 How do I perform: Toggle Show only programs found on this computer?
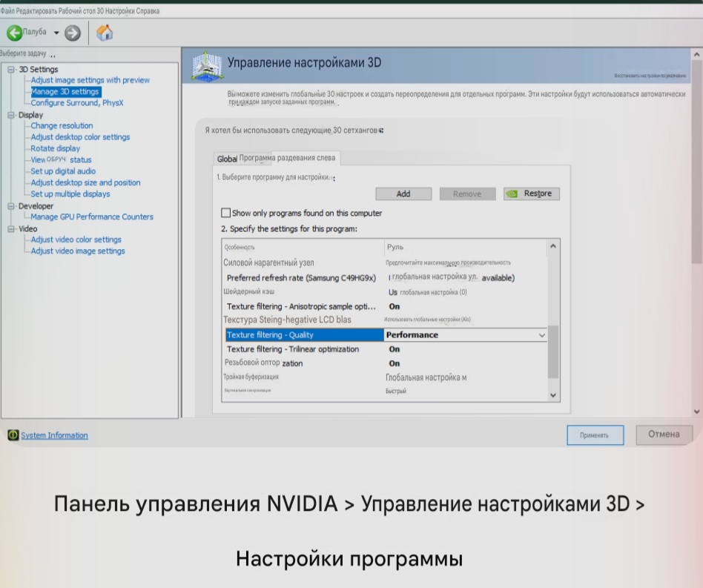tap(226, 213)
